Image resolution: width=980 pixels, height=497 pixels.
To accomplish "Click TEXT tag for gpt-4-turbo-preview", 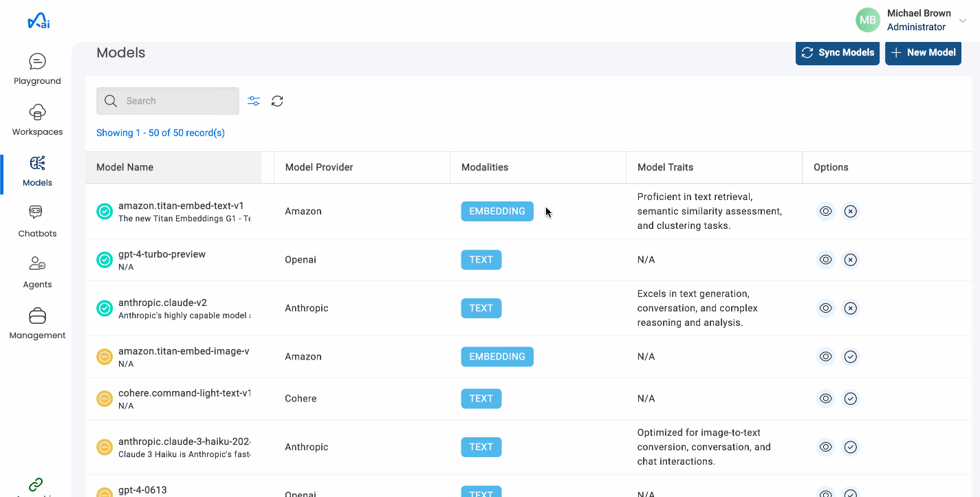I will [481, 260].
